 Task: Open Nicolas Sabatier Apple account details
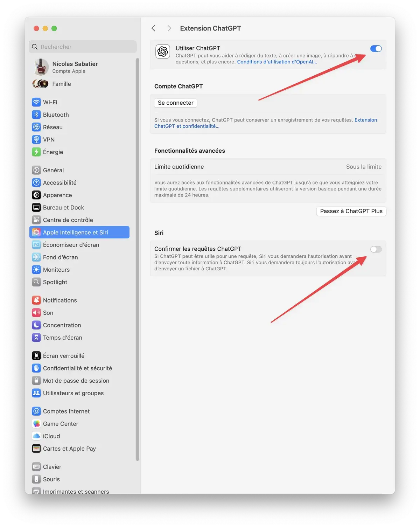tap(75, 67)
